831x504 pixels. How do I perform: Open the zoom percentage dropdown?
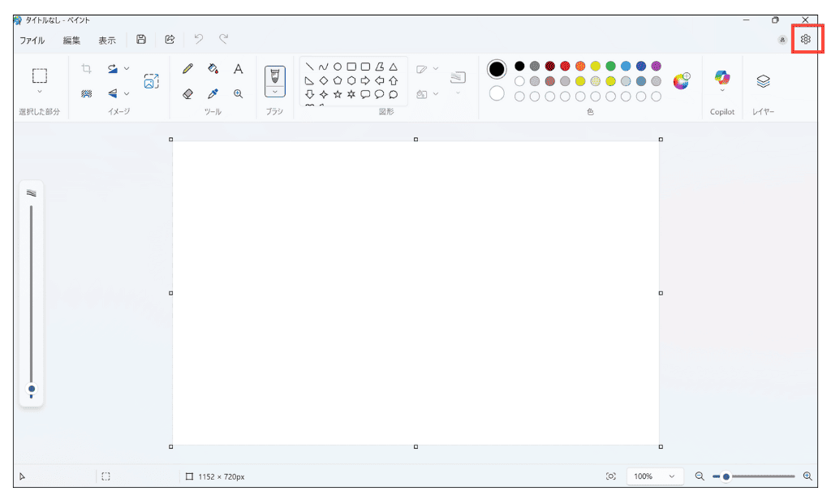click(x=655, y=476)
